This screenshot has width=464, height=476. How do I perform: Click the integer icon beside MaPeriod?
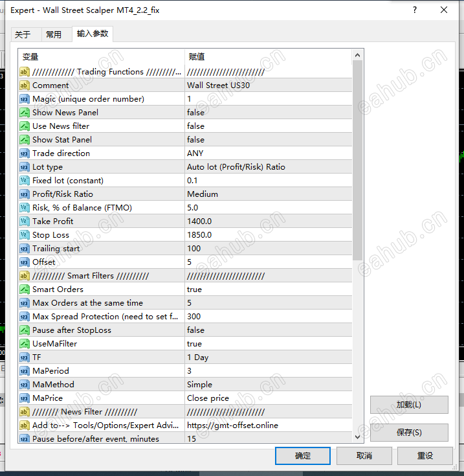(25, 371)
